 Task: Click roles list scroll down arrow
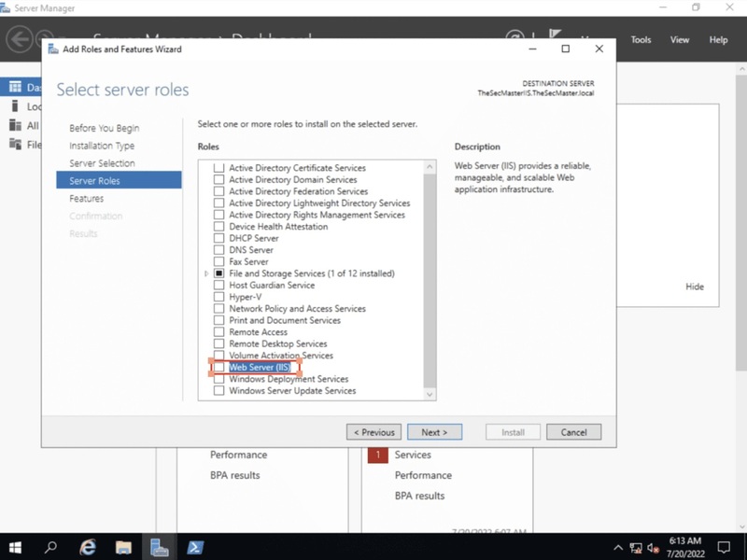pyautogui.click(x=430, y=394)
